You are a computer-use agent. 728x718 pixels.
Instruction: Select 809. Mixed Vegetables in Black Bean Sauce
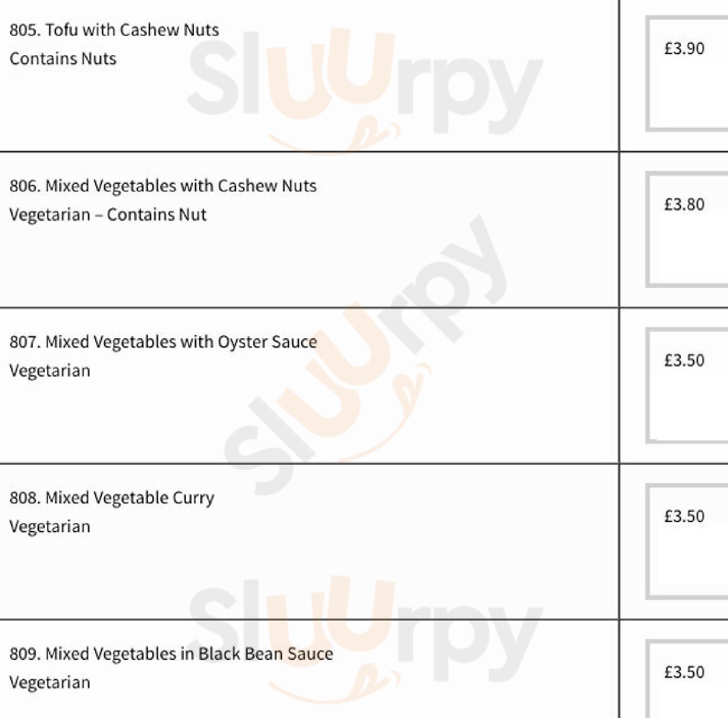click(x=171, y=653)
